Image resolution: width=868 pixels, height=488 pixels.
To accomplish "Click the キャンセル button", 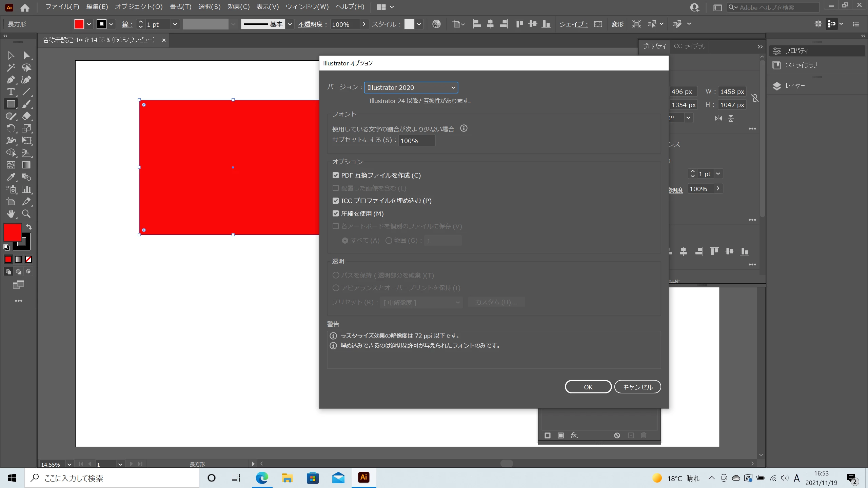I will click(637, 387).
